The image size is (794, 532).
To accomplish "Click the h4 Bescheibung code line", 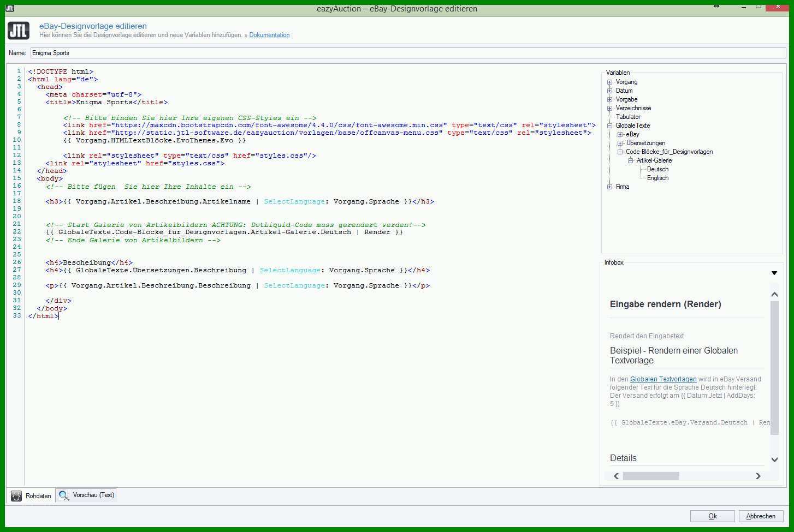I will 89,262.
